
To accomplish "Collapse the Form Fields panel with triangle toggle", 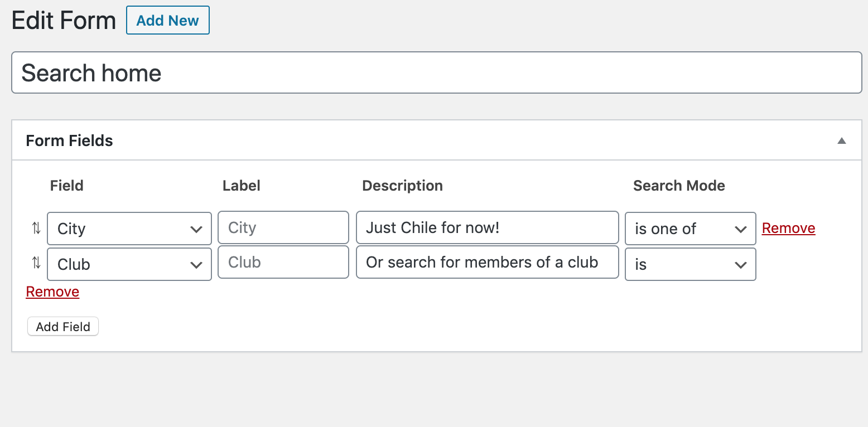I will pyautogui.click(x=842, y=141).
